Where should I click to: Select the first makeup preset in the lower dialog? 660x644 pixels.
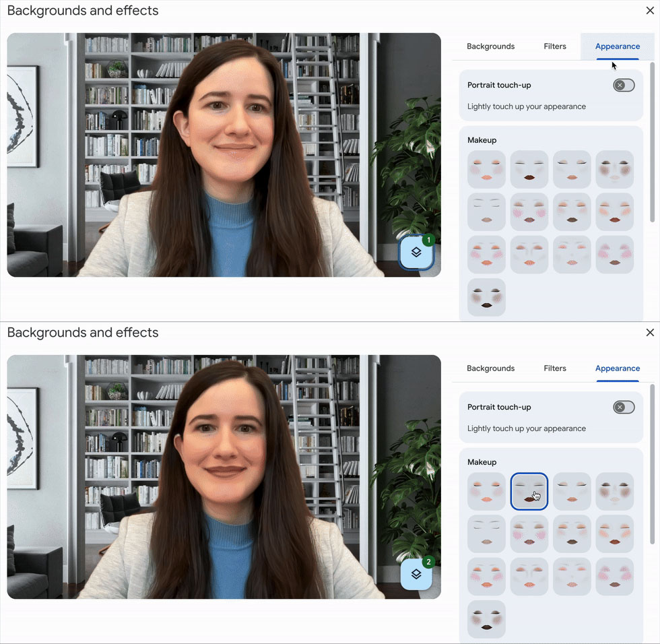tap(486, 492)
